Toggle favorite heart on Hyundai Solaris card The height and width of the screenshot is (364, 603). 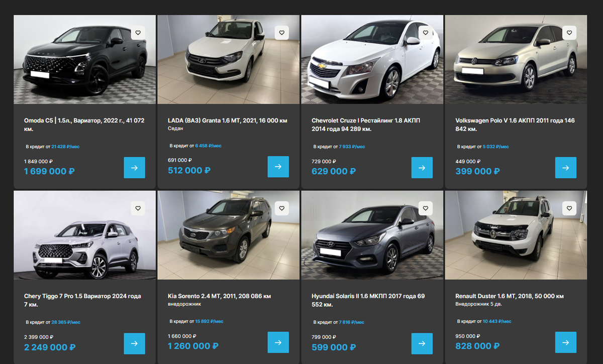pyautogui.click(x=426, y=208)
